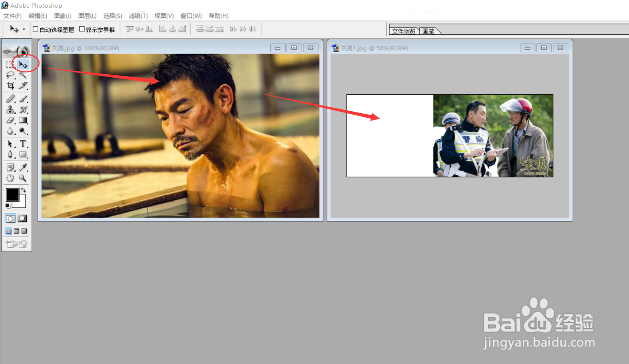Click Align left edges button

(163, 29)
